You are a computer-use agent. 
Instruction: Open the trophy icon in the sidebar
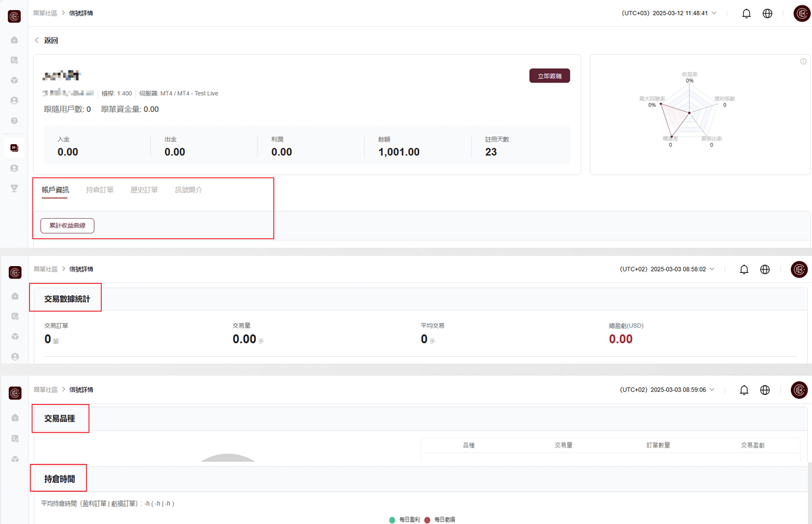tap(14, 188)
